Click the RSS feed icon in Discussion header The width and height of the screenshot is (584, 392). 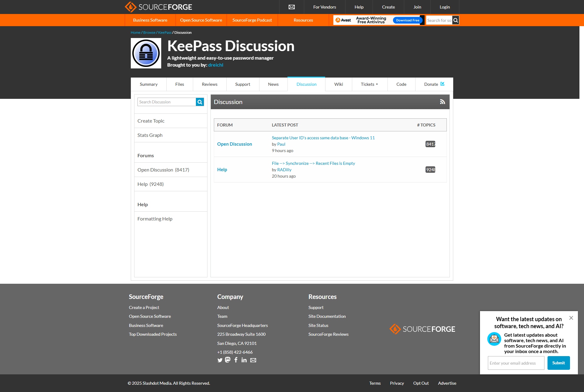coord(442,102)
